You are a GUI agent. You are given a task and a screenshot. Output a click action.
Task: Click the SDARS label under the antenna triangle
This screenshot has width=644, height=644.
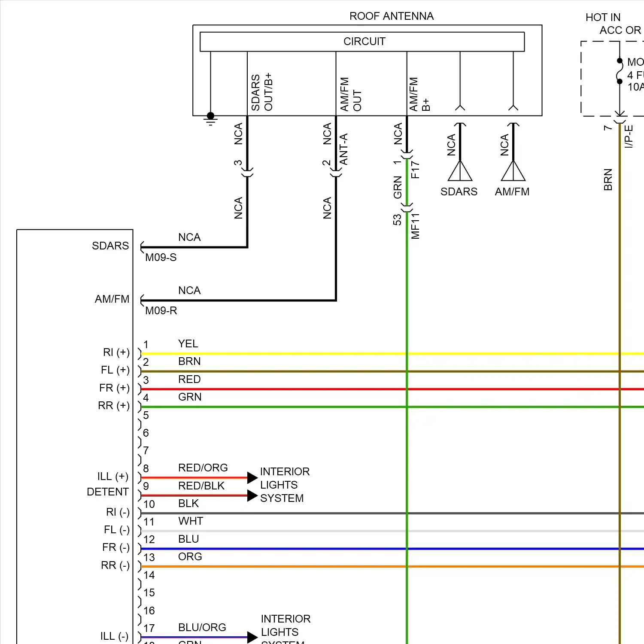459,191
